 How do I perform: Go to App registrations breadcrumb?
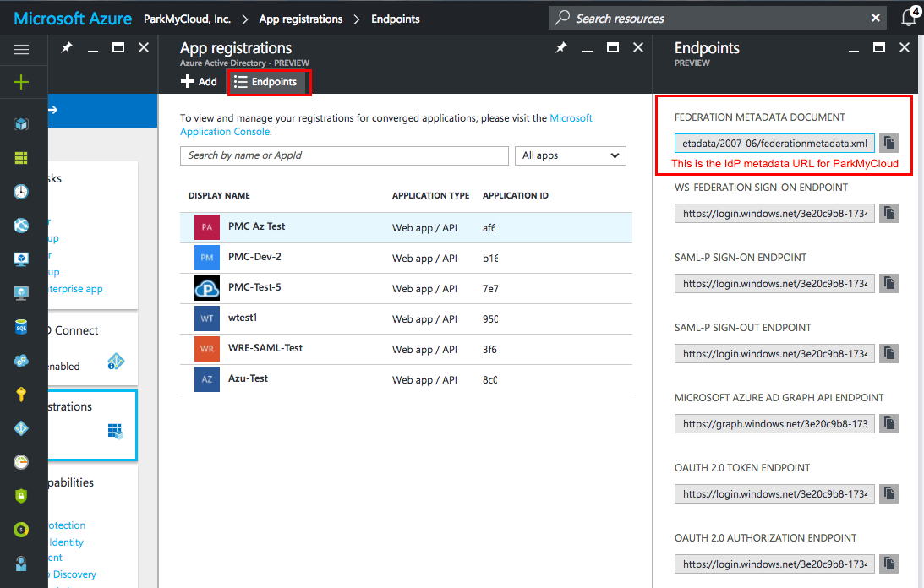pos(301,19)
